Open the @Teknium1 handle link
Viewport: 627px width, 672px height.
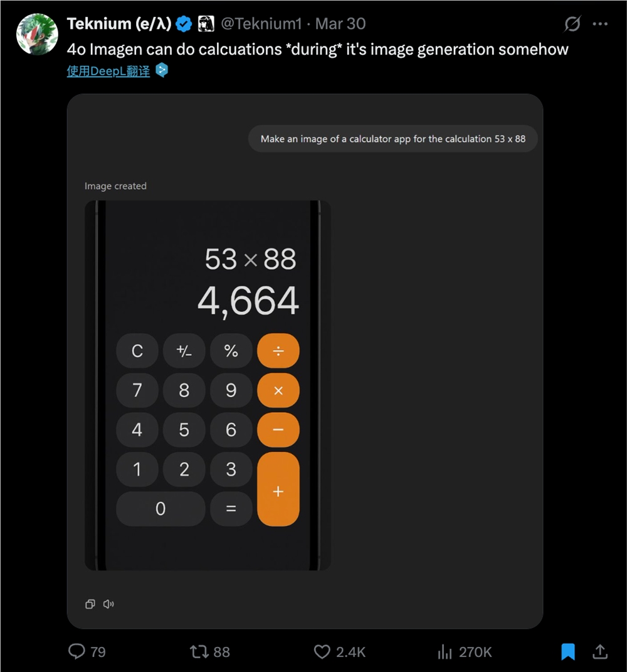[261, 24]
